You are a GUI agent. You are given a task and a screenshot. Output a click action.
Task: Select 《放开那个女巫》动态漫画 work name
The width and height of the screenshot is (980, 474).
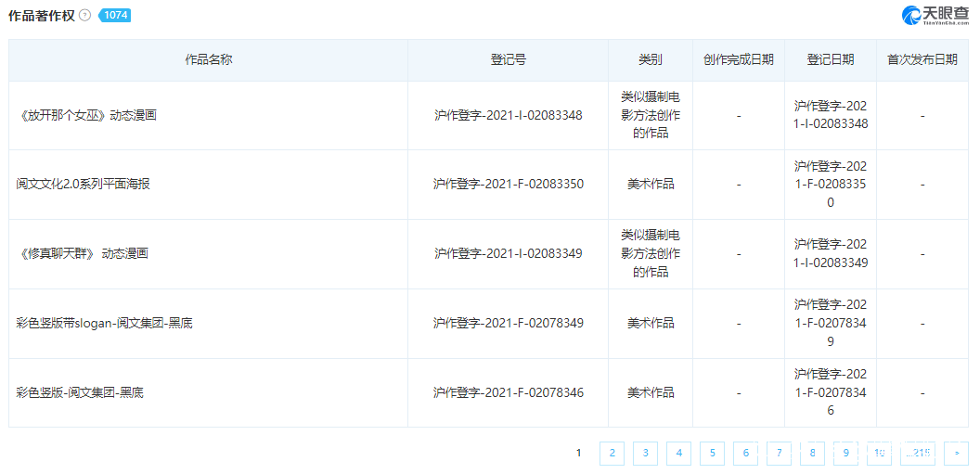click(87, 116)
